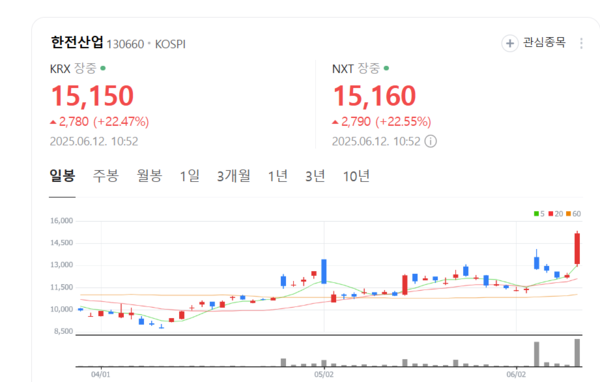Click the 관심종목 watchlist label

pyautogui.click(x=544, y=42)
